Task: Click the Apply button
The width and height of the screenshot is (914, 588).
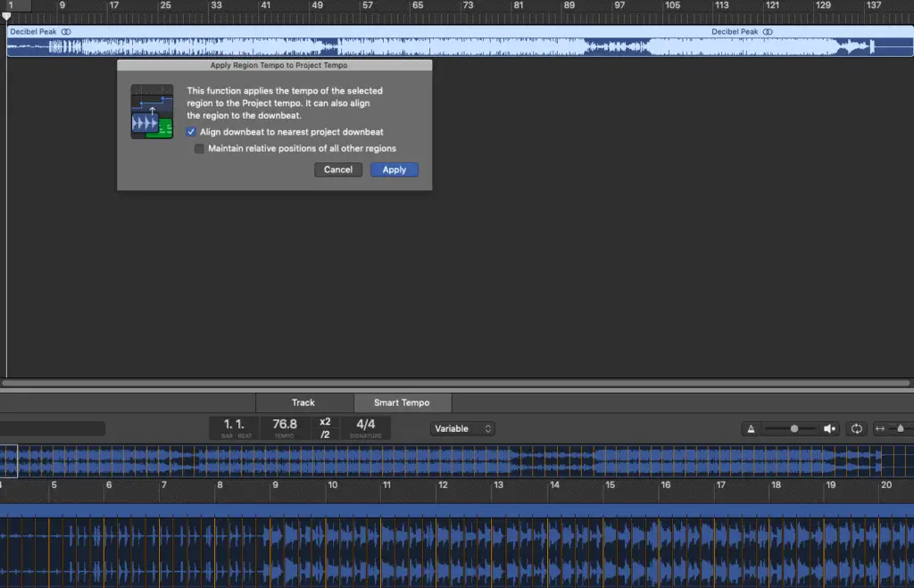Action: click(394, 170)
